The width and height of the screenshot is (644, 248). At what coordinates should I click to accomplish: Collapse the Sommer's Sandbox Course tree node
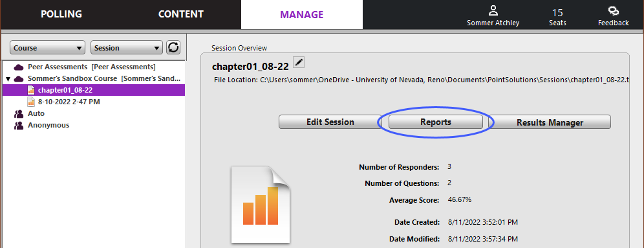tap(8, 78)
